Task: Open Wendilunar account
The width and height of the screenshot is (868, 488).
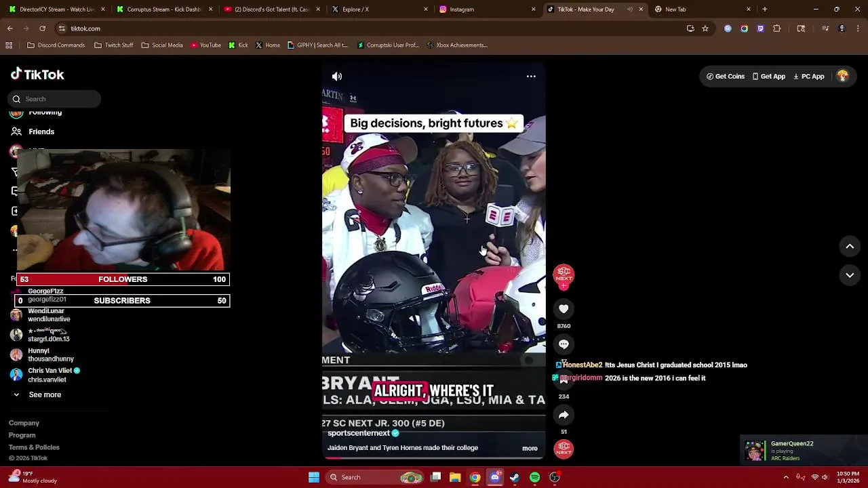Action: coord(40,315)
